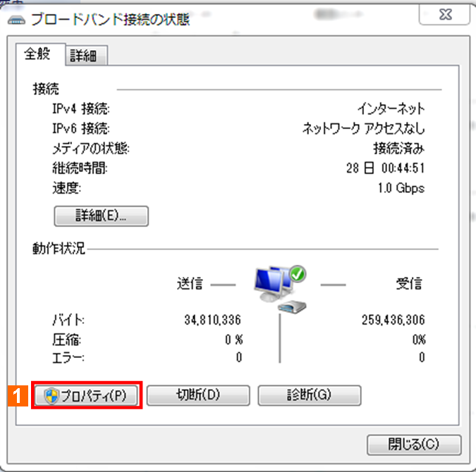This screenshot has height=472, width=476.
Task: Click the IPv4 接続 インターネット value
Action: coord(391,109)
